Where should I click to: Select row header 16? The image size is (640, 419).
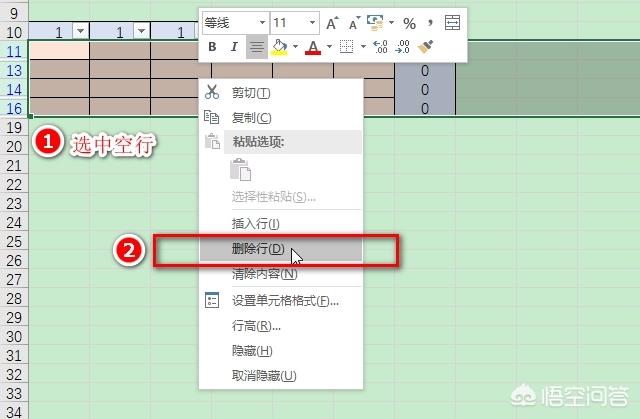(x=14, y=108)
